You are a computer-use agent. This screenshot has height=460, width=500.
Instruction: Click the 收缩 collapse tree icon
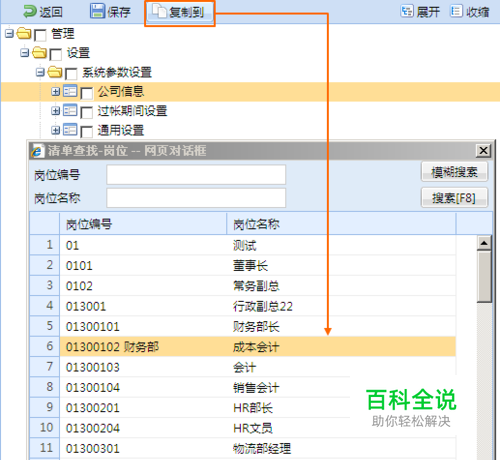(456, 11)
